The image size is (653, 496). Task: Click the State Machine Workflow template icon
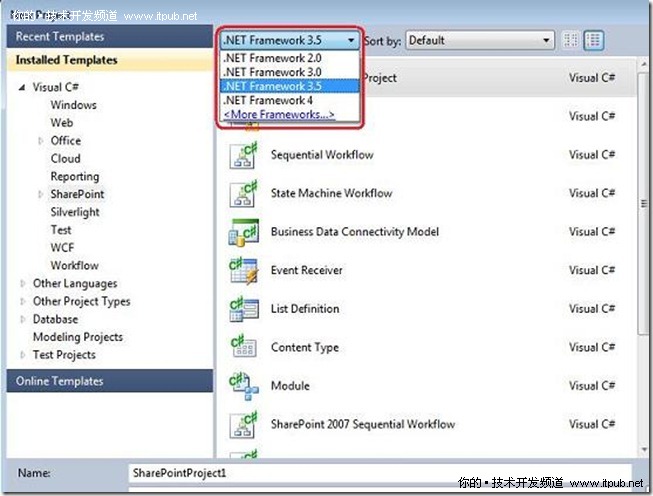coord(244,193)
